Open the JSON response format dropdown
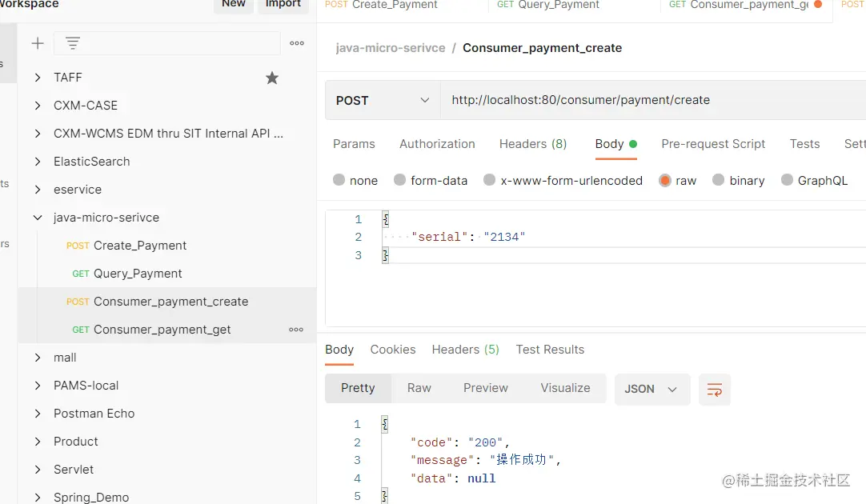Screen dimensions: 866x504 tap(652, 389)
